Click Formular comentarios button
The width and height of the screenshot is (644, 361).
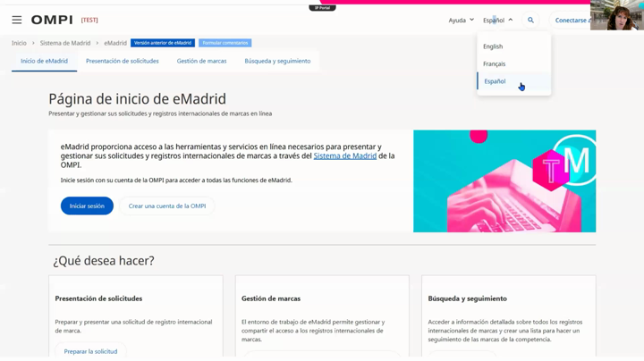225,43
